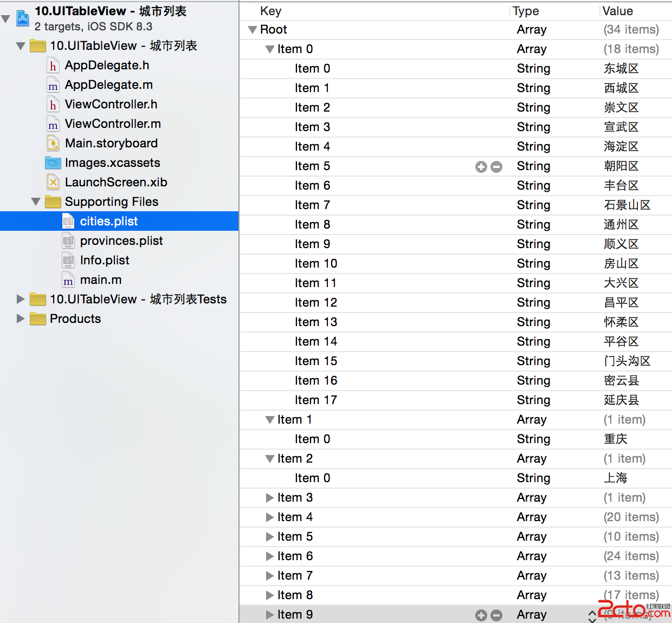Click the Info.plist file icon
Viewport: 672px width, 623px height.
click(68, 261)
